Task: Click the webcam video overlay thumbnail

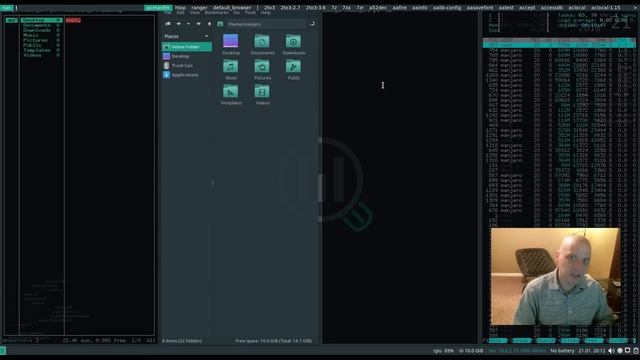Action: click(x=555, y=276)
